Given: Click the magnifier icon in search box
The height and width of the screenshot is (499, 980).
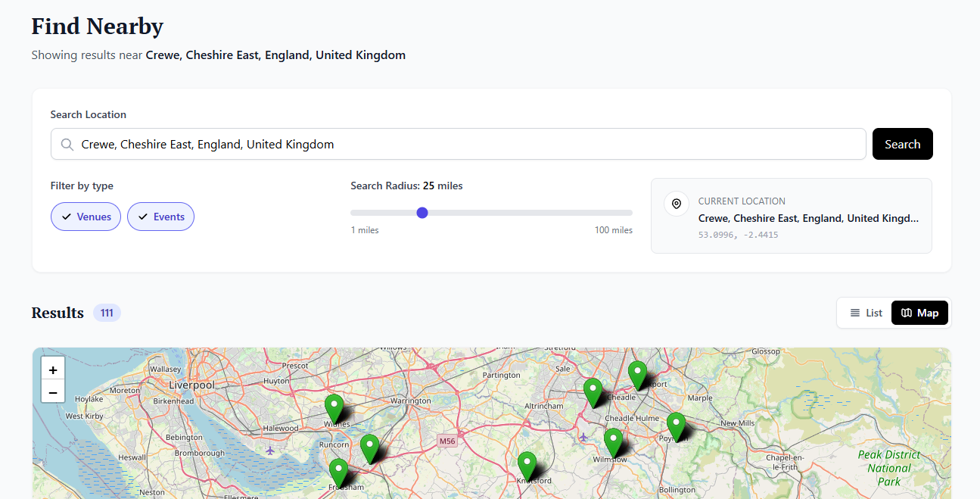Looking at the screenshot, I should click(67, 145).
